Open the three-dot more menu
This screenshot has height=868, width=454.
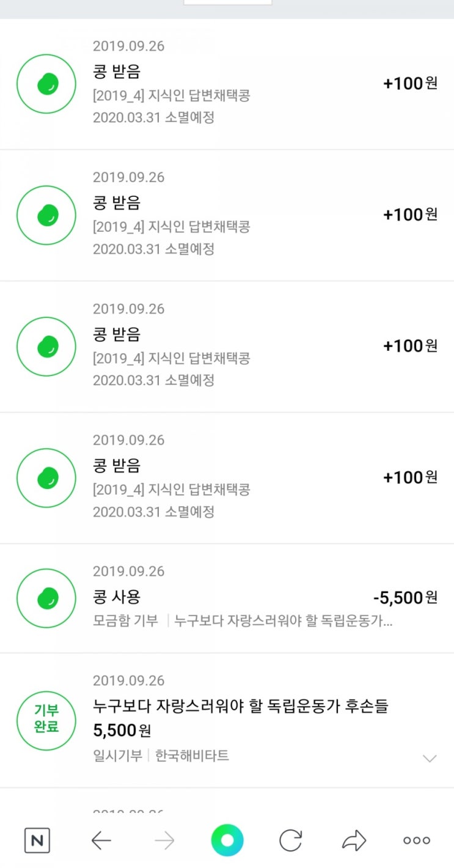tap(417, 840)
